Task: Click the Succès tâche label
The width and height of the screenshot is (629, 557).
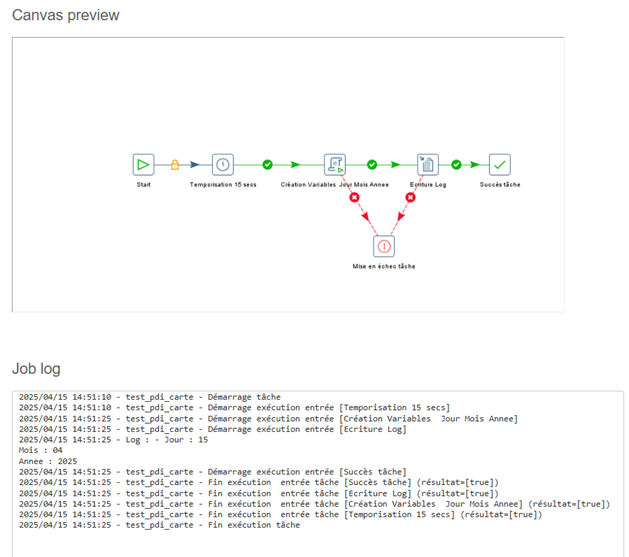Action: coord(500,184)
